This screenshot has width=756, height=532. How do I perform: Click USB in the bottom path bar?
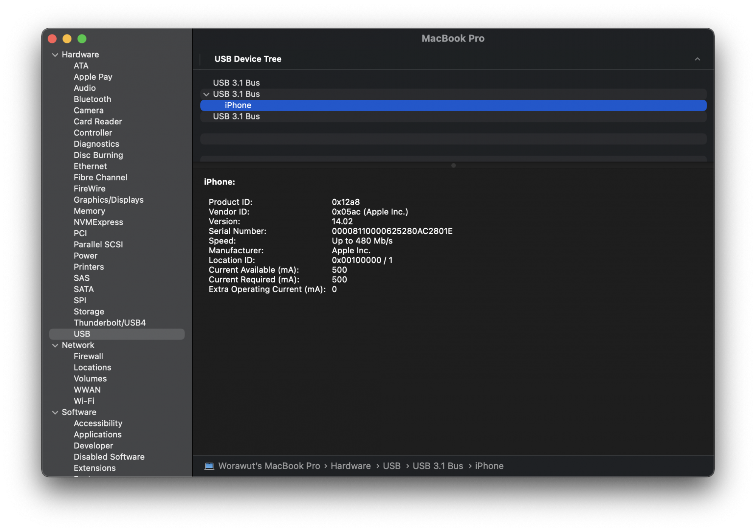pos(392,466)
